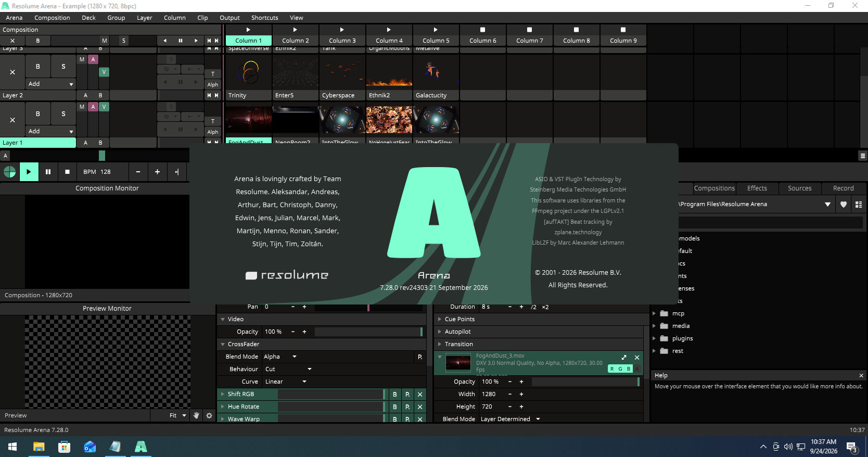The image size is (868, 457).
Task: Select the Cyberspace clip thumbnail
Action: (x=342, y=72)
